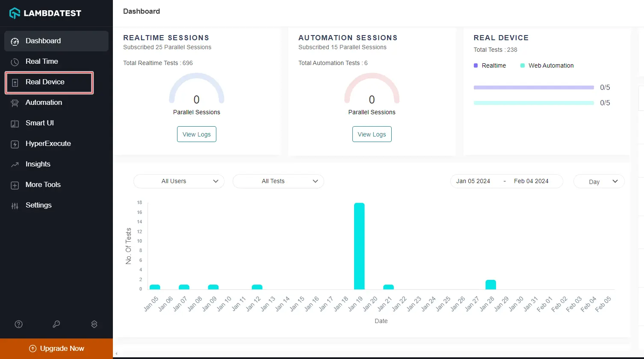This screenshot has height=359, width=644.
Task: Click the Real Time clock icon
Action: 15,62
